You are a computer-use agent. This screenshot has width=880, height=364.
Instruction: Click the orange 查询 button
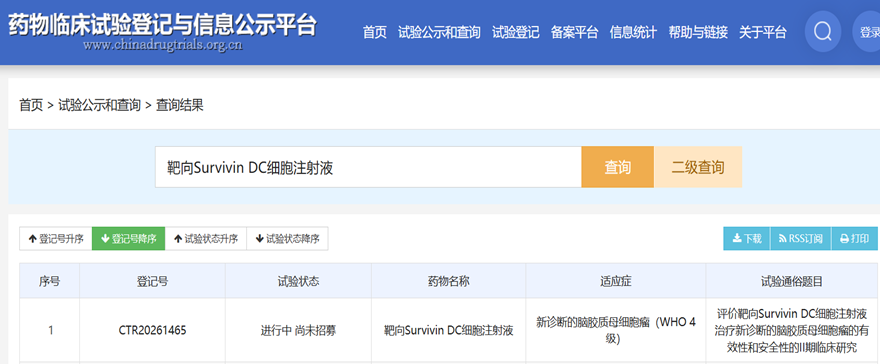click(617, 167)
